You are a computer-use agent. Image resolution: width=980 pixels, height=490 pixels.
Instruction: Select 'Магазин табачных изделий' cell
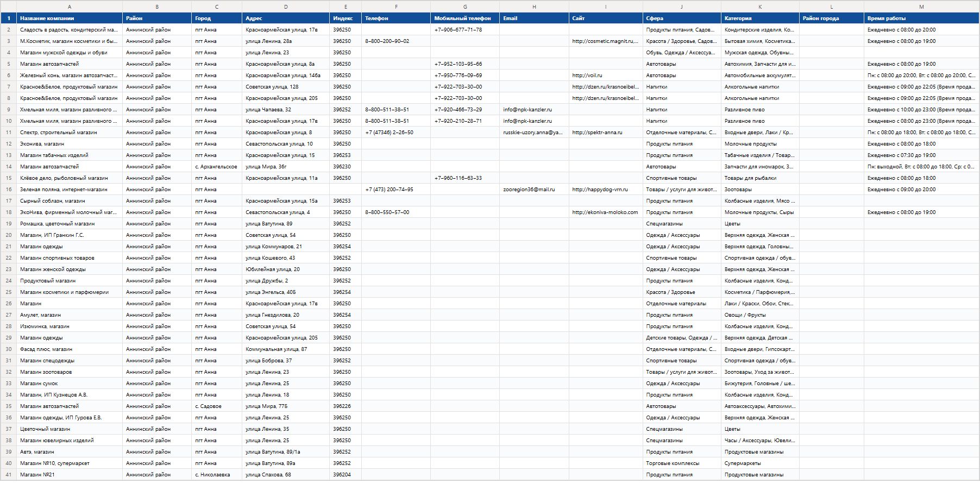[x=70, y=155]
